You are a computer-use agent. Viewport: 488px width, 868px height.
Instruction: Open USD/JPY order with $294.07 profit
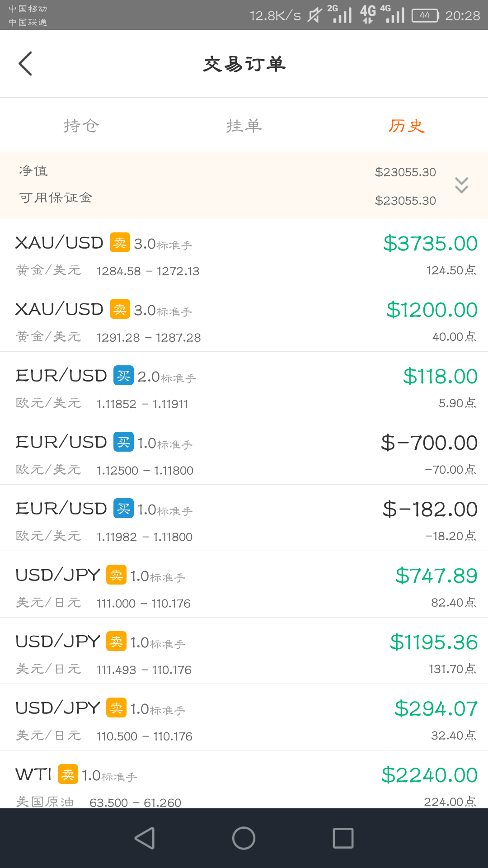click(244, 717)
